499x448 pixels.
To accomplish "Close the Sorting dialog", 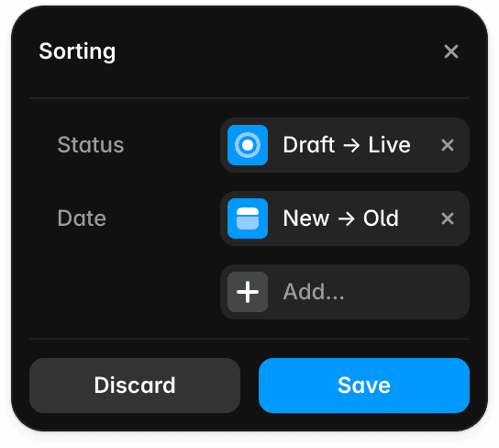I will click(451, 51).
